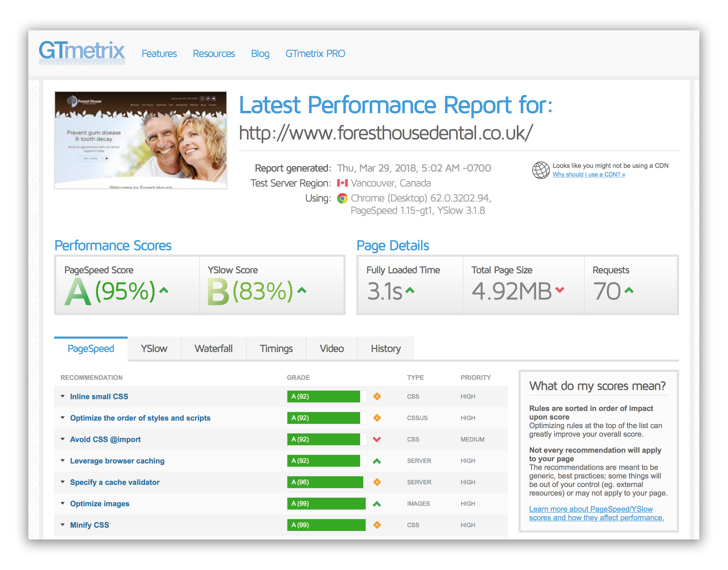Click the green up arrow in Leverage browser caching row
This screenshot has height=570, width=728.
point(377,461)
